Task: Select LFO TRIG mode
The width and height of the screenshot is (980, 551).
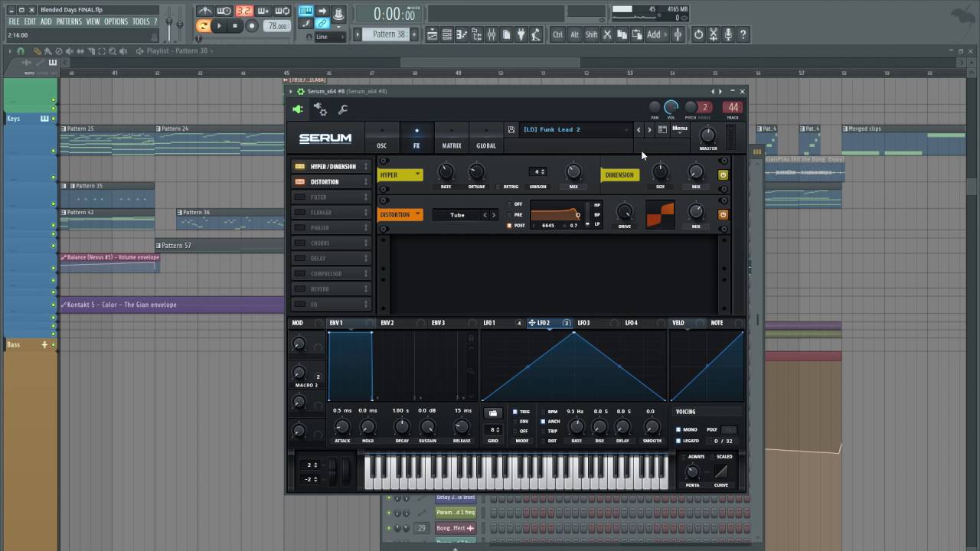Action: pyautogui.click(x=515, y=412)
